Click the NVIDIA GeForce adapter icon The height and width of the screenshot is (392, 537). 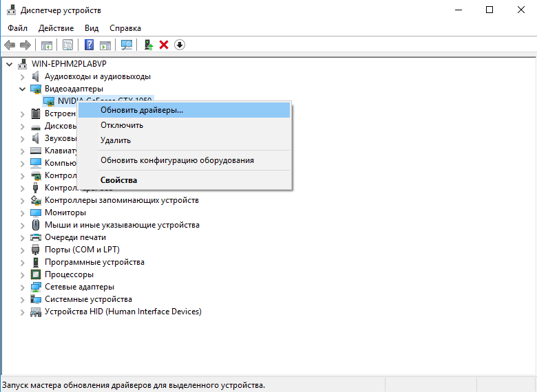(x=49, y=101)
